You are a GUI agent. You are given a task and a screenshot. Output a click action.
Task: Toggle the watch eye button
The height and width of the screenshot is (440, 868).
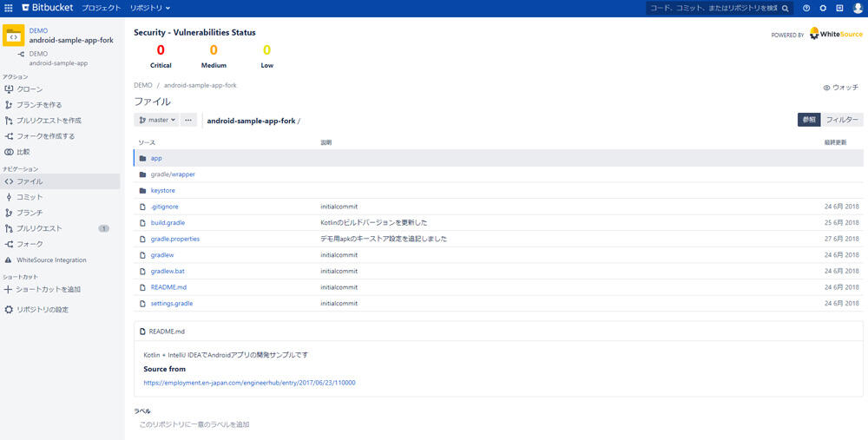840,88
